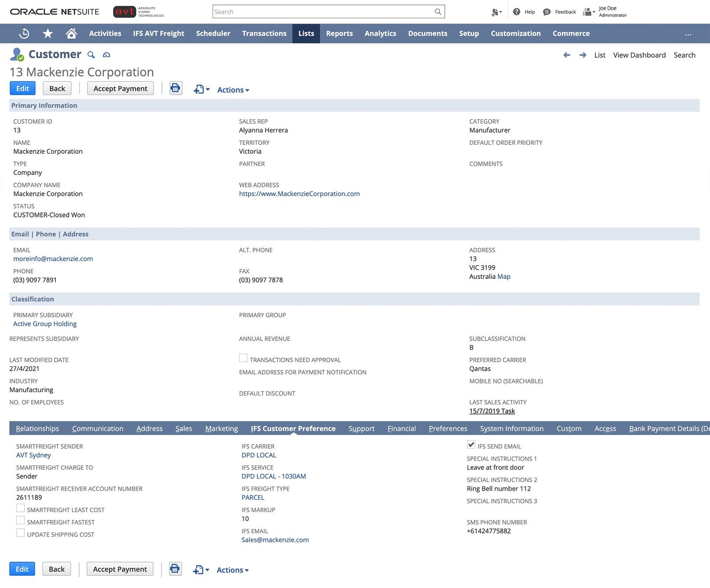Click the top Accept Payment button
Viewport: 710px width, 588px height.
(x=120, y=88)
